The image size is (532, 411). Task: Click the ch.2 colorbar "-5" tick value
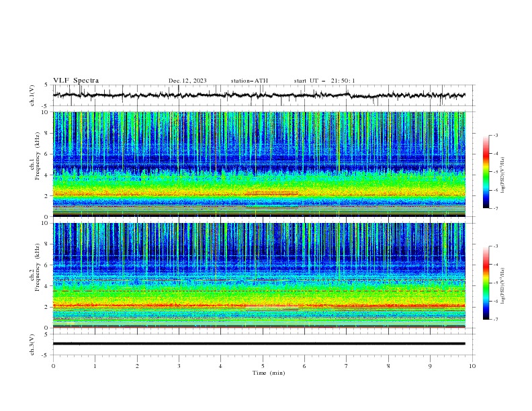[496, 283]
